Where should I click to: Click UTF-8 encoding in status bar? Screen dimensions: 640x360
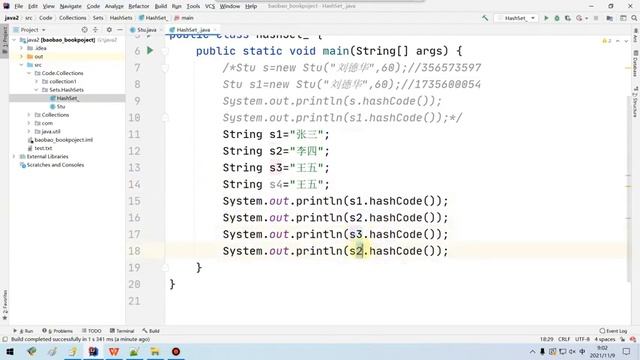click(582, 339)
